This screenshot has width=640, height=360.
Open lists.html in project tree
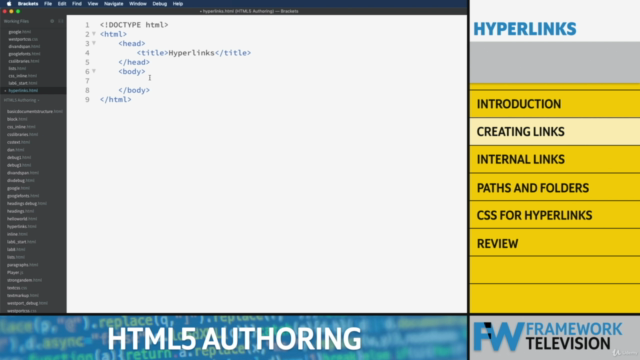pos(16,257)
